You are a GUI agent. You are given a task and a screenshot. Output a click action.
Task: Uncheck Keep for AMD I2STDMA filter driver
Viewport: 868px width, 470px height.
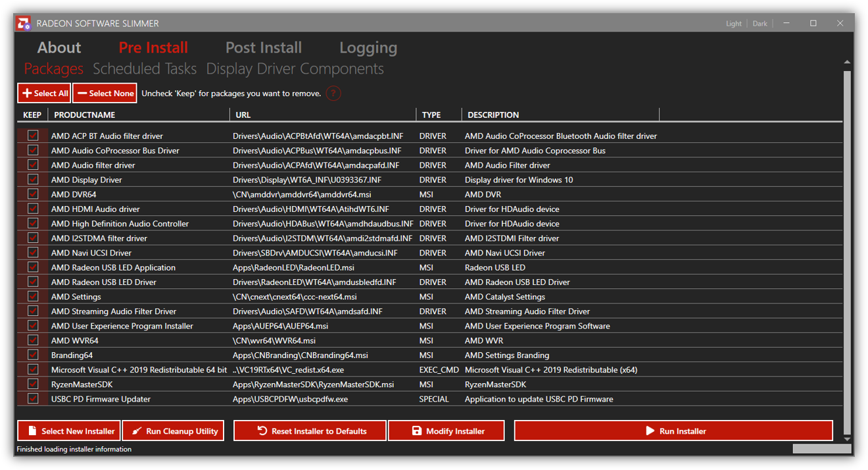tap(33, 238)
